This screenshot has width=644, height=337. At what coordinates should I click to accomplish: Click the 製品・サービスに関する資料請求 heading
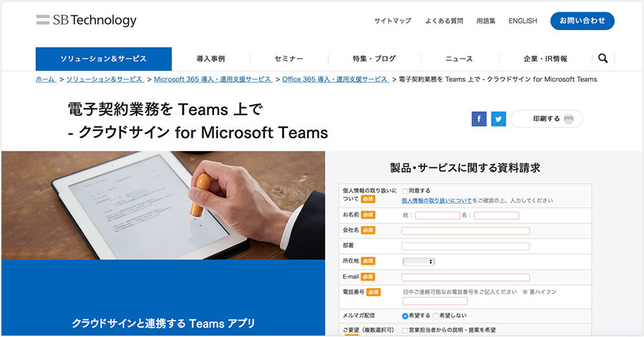point(465,167)
